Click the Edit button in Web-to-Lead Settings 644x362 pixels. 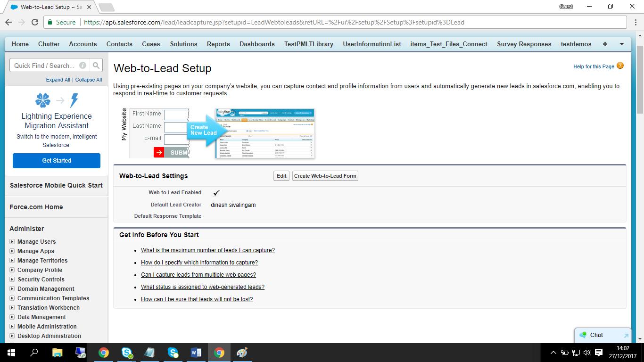tap(281, 176)
